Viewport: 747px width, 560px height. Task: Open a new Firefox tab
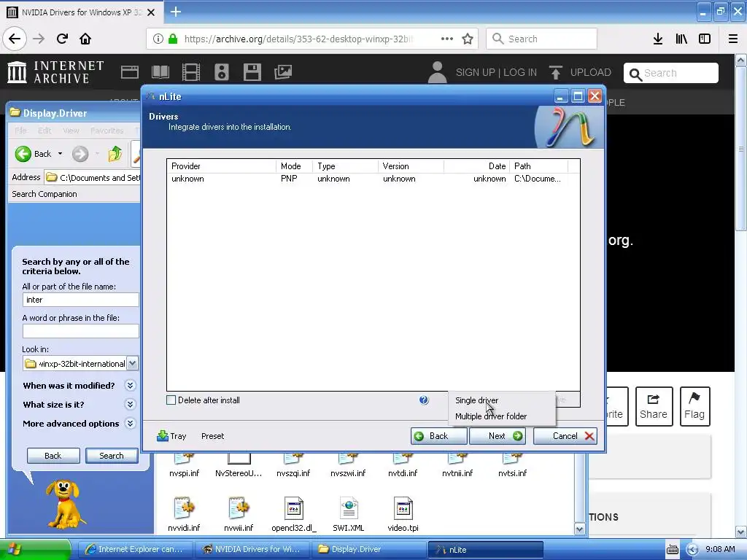[x=176, y=12]
